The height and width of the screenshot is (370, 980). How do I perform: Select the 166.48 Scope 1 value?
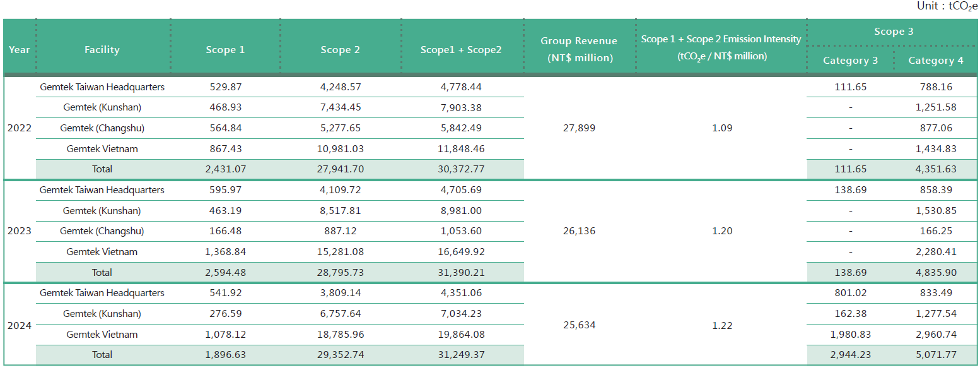225,231
